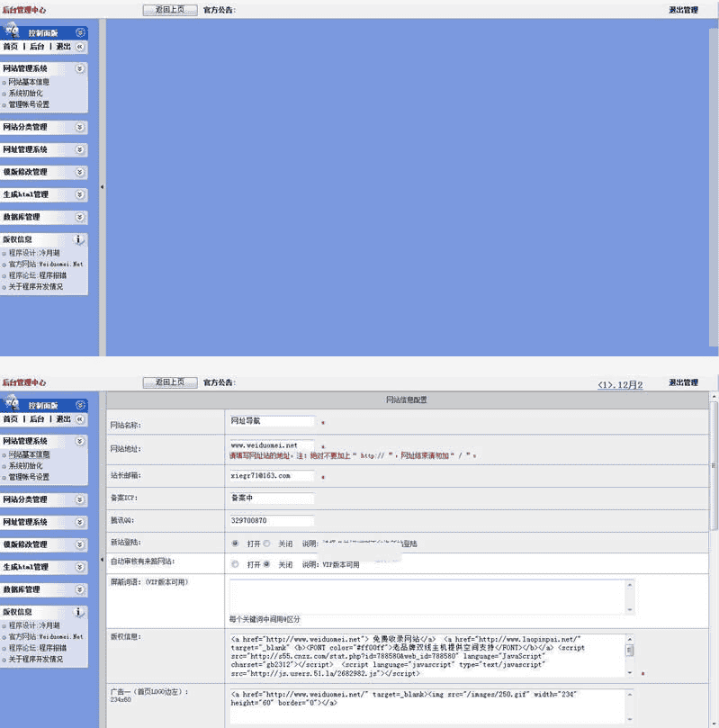This screenshot has height=728, width=719.
Task: Click the down arrow of the 广告一 textarea scrollbar
Action: coord(630,719)
